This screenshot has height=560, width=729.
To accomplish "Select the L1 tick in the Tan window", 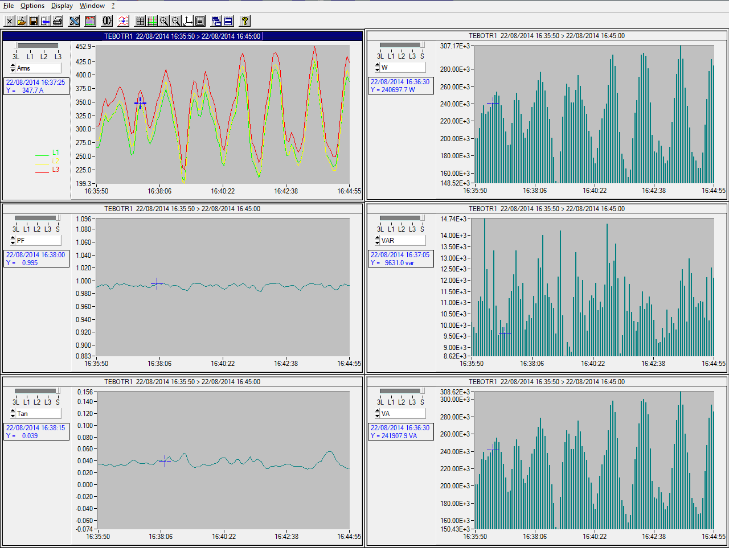I will 27,402.
